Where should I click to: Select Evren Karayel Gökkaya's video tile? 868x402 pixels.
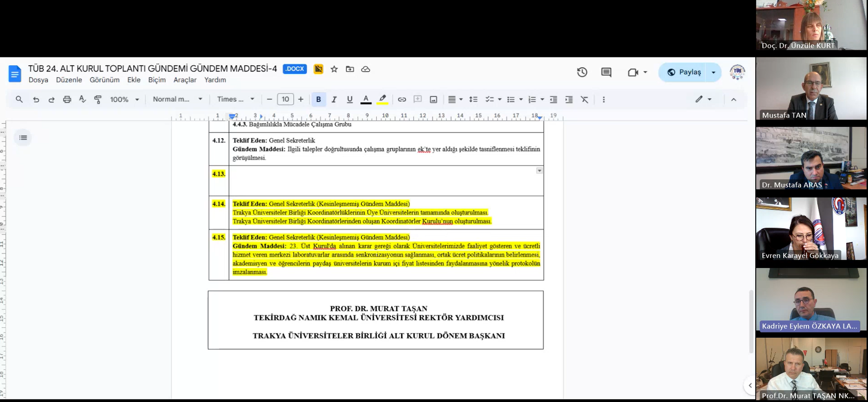coord(811,229)
